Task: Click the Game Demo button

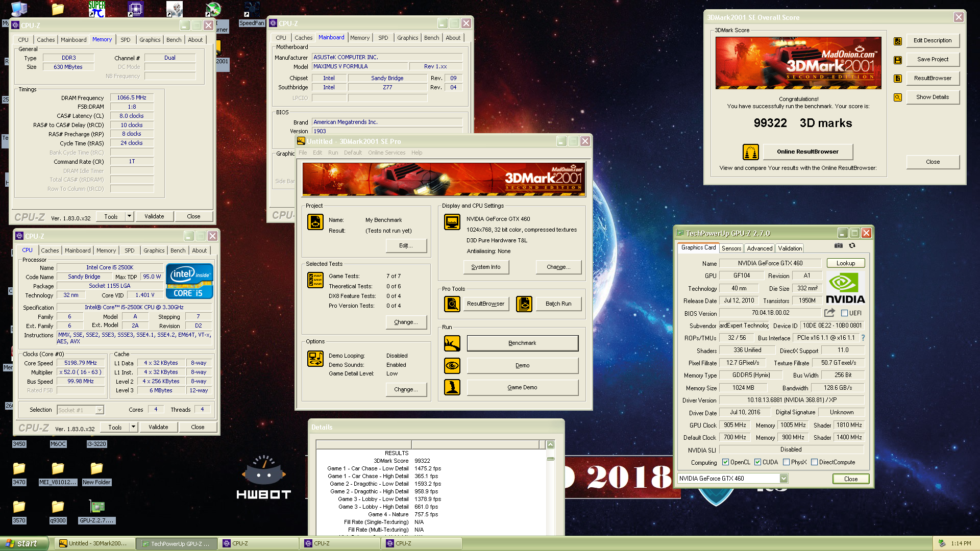Action: click(522, 388)
